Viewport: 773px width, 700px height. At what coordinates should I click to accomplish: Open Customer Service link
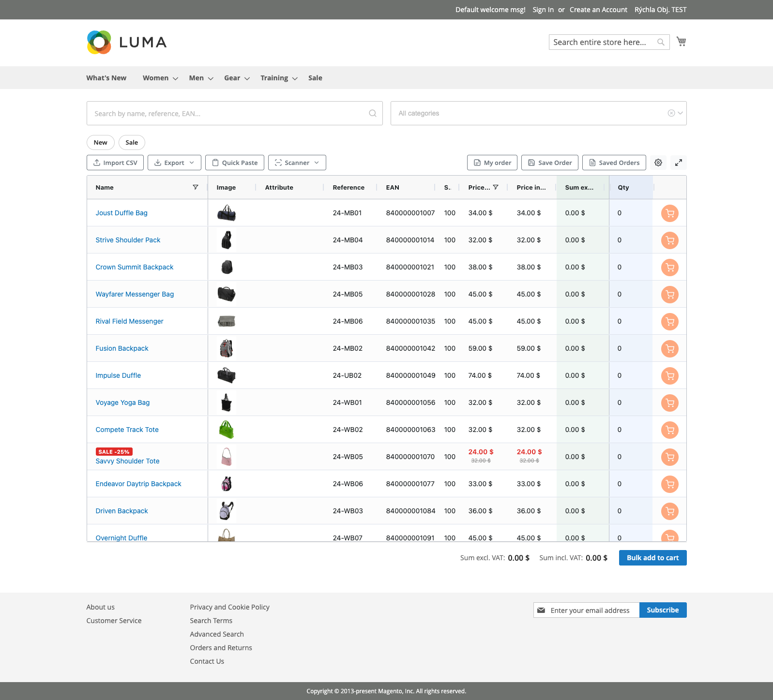pos(114,621)
